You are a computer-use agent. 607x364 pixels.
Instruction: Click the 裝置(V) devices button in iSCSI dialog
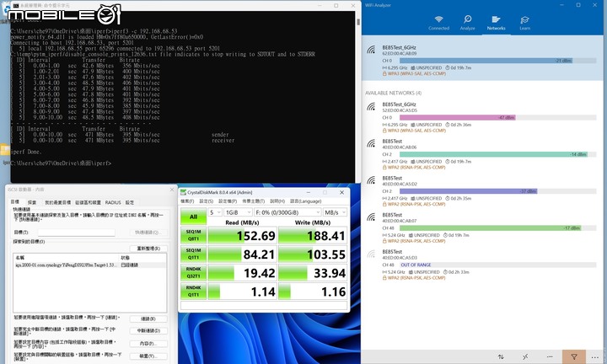click(x=148, y=356)
